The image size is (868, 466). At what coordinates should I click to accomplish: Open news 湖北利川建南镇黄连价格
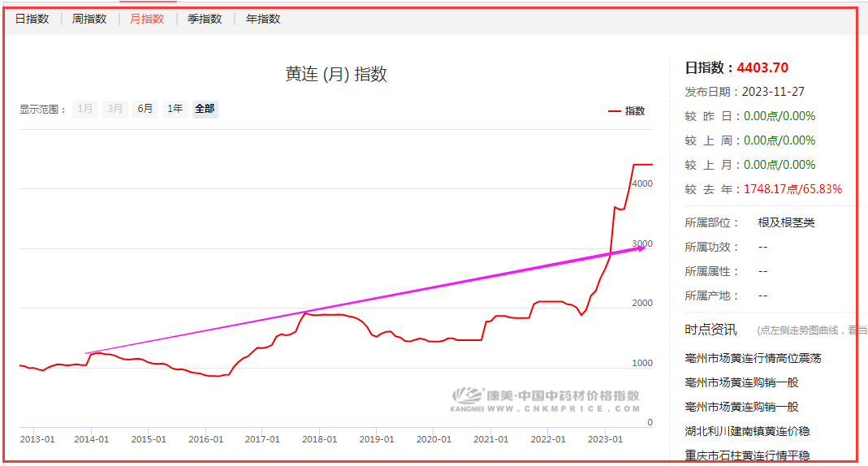click(x=747, y=431)
